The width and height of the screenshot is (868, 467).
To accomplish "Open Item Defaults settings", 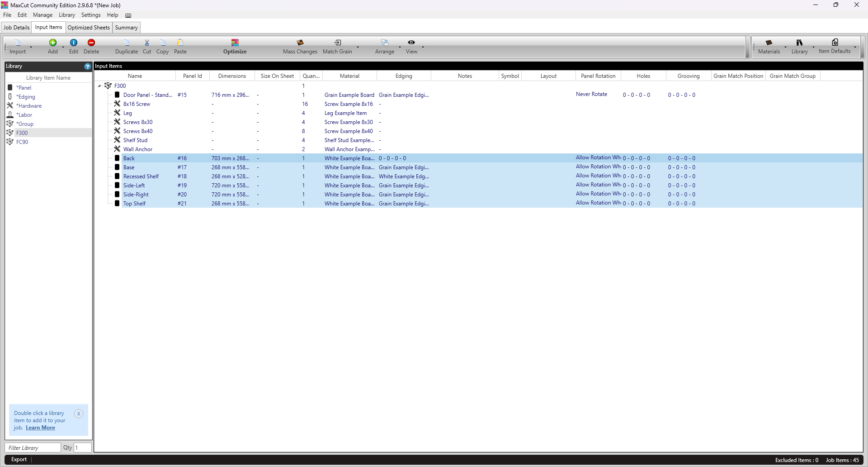I will [x=835, y=47].
